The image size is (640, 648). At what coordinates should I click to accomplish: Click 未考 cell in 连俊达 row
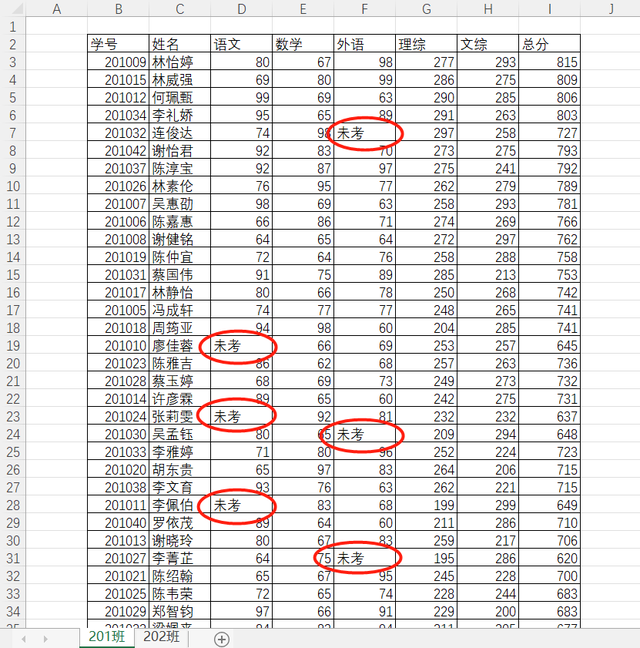[x=364, y=133]
